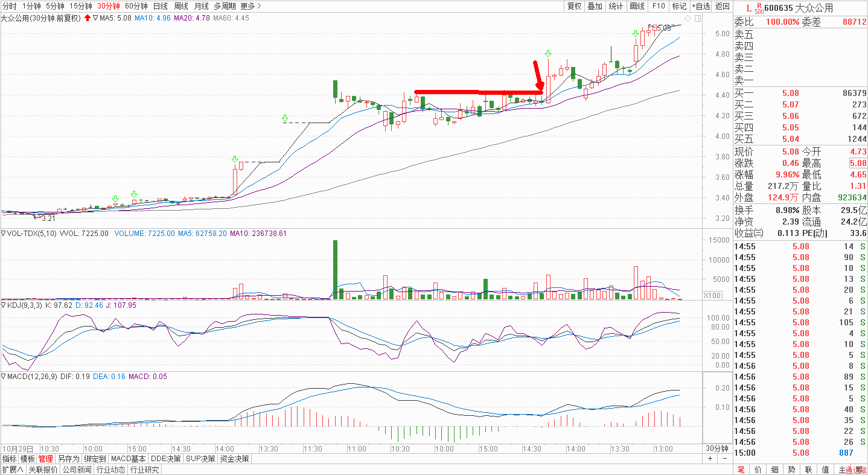Open the 行业动态 tab

pyautogui.click(x=110, y=470)
